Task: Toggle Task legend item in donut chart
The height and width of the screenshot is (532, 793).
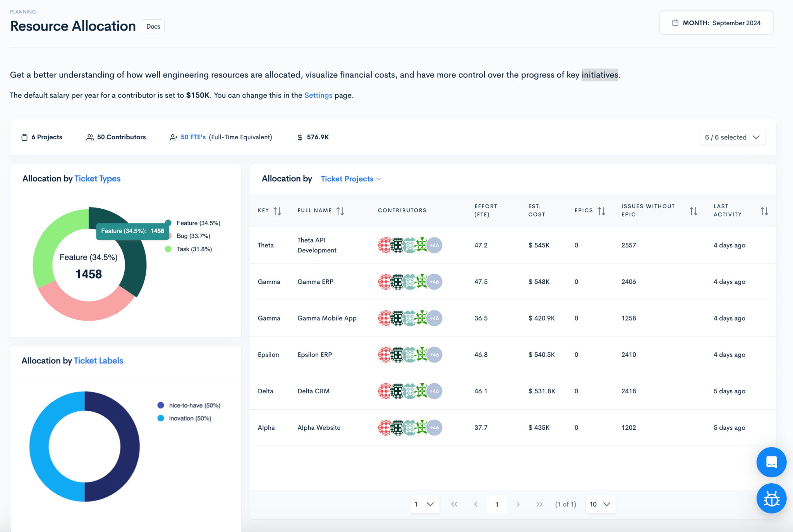Action: [x=194, y=249]
